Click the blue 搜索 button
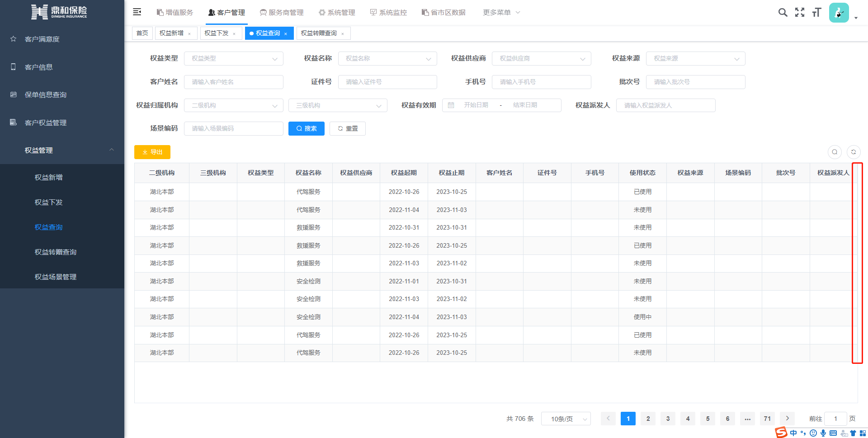Screen dimensions: 868x438 click(307, 128)
